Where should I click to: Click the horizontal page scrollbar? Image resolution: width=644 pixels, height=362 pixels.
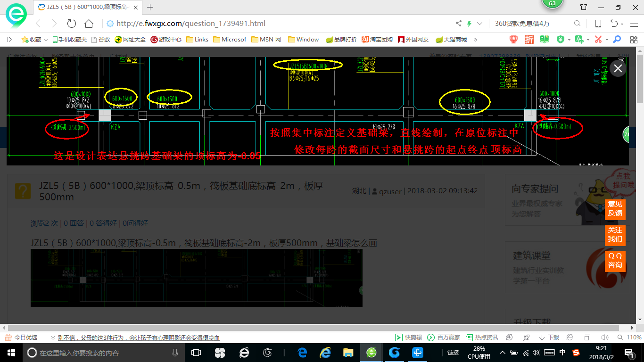click(x=314, y=327)
